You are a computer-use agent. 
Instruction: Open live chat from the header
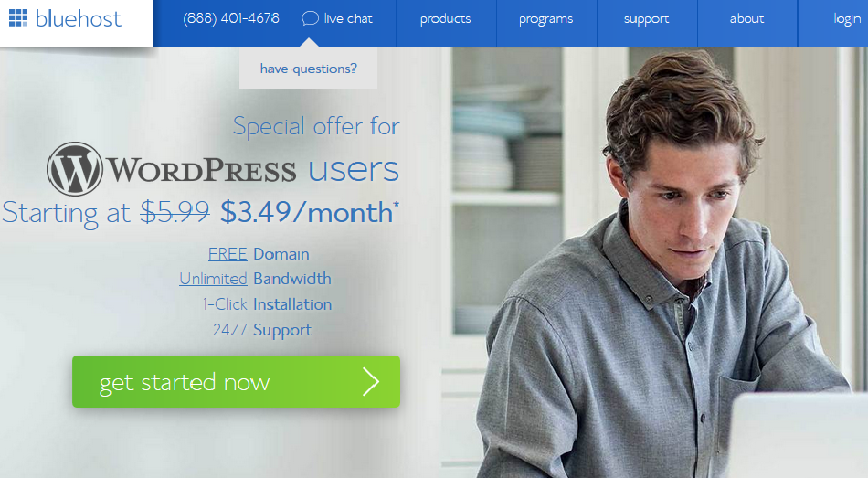[x=337, y=18]
